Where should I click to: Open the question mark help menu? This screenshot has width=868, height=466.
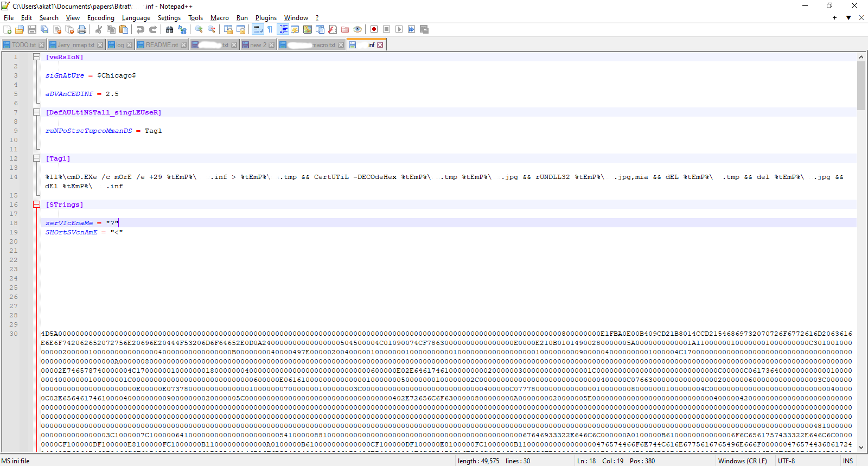click(x=317, y=18)
